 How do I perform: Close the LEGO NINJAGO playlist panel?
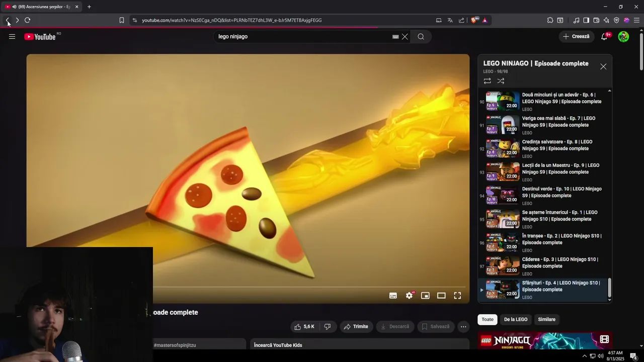(603, 66)
